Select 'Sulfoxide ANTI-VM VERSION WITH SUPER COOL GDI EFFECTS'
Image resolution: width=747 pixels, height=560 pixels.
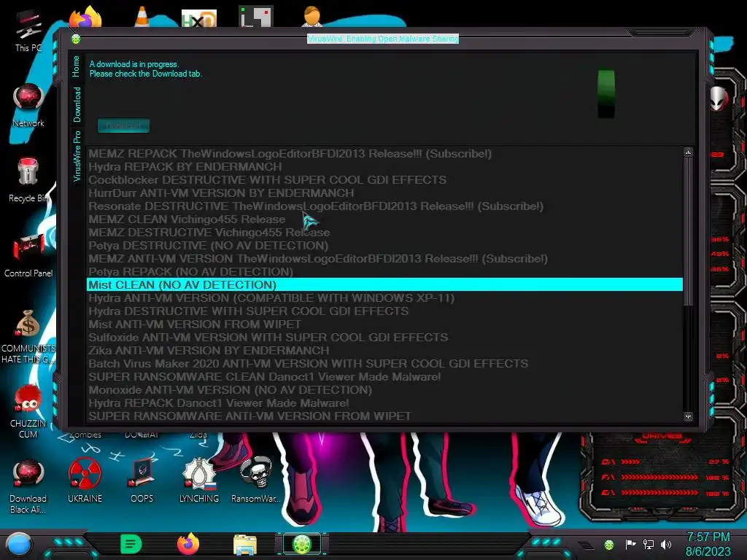(385, 338)
